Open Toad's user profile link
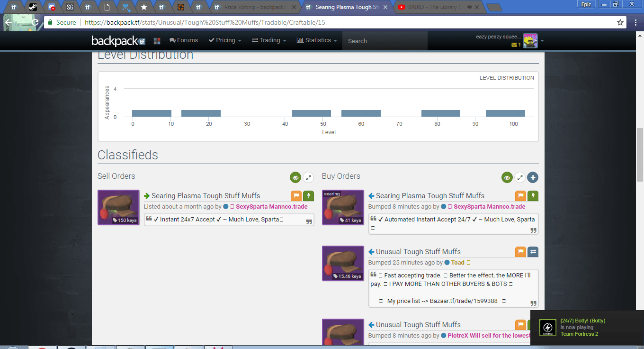644x349 pixels. click(457, 263)
